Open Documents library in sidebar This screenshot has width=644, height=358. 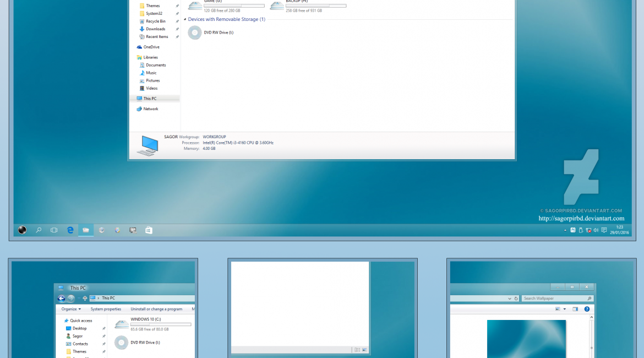pos(153,65)
